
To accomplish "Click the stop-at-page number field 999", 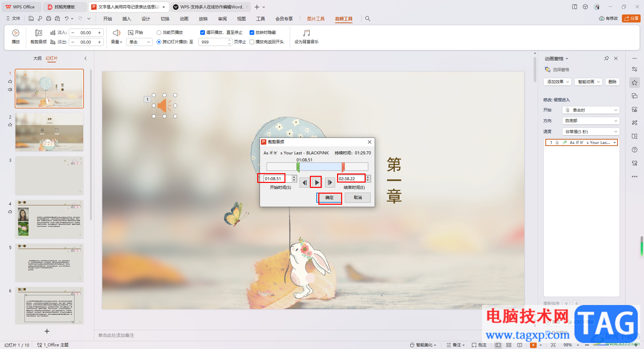I will point(213,42).
